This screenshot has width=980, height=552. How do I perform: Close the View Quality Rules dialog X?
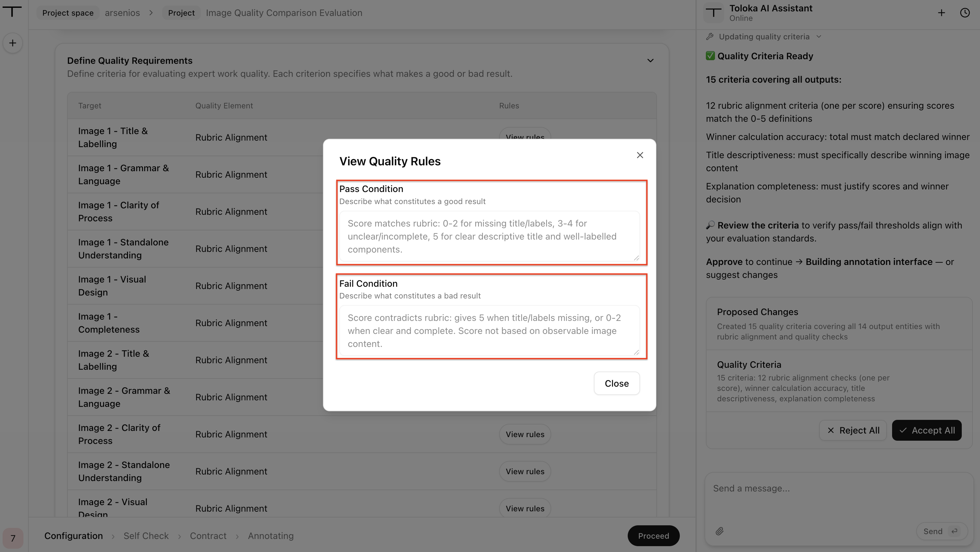click(640, 155)
